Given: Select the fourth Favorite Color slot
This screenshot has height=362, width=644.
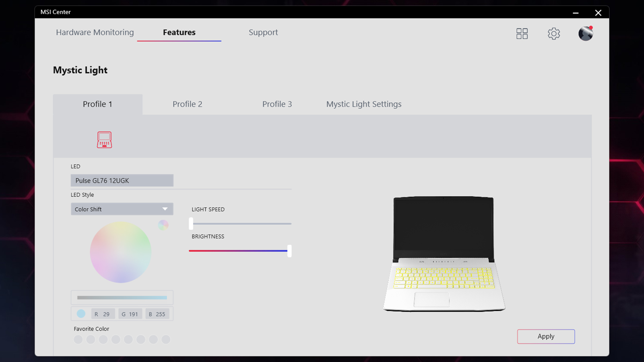Looking at the screenshot, I should coord(116,339).
